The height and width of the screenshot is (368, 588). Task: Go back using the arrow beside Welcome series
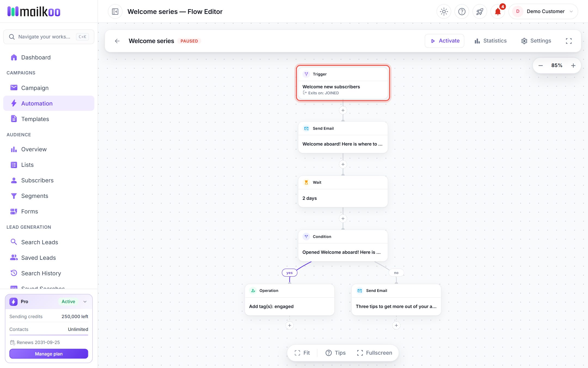117,41
